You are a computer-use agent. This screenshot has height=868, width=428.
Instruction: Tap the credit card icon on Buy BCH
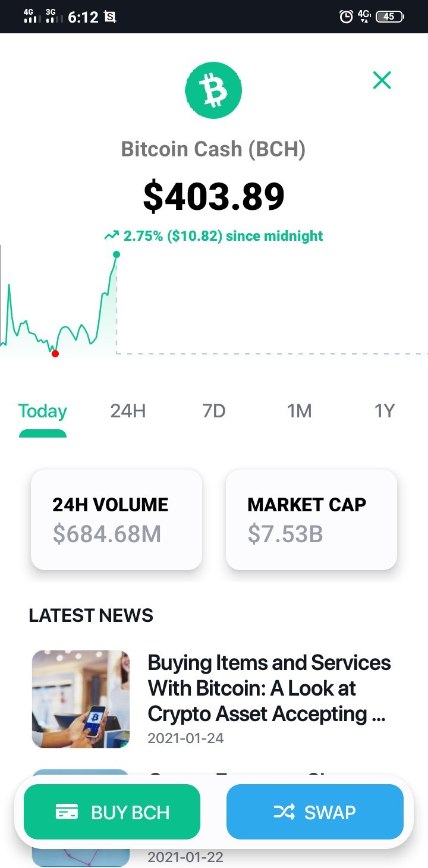[x=67, y=812]
